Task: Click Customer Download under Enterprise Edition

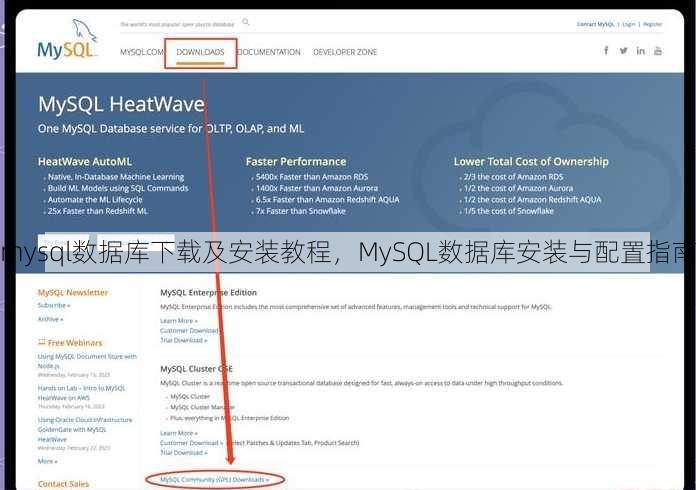Action: pyautogui.click(x=190, y=331)
